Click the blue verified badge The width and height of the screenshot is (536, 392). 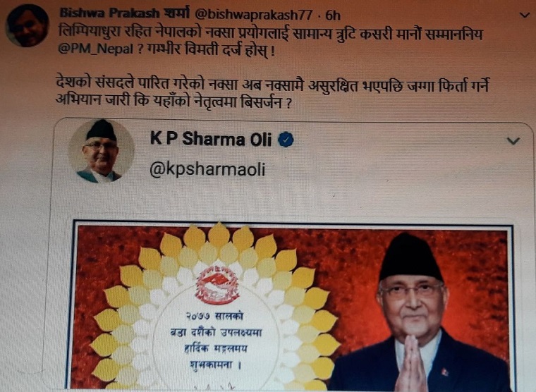[x=286, y=140]
